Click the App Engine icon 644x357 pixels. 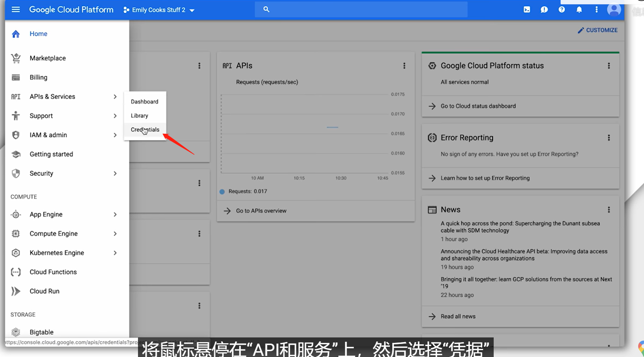click(x=16, y=214)
